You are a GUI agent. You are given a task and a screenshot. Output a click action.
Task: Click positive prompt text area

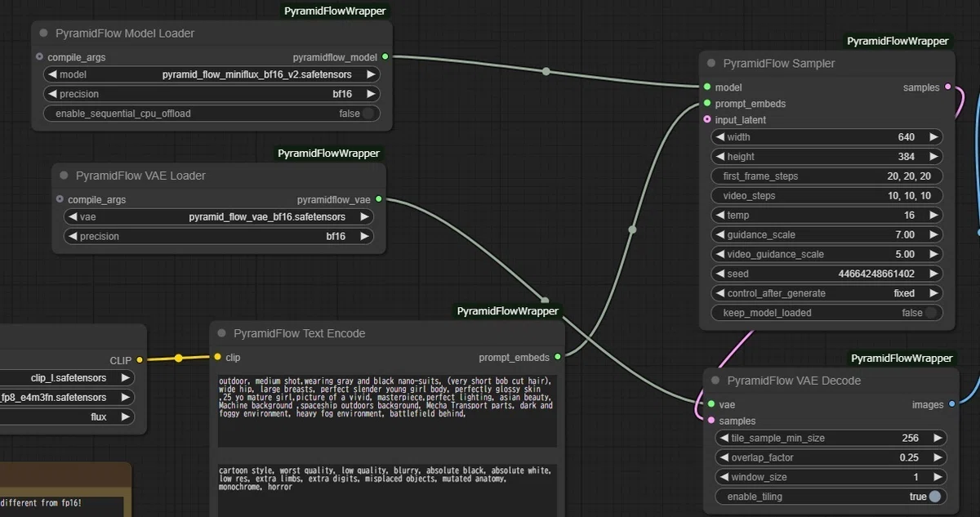387,411
